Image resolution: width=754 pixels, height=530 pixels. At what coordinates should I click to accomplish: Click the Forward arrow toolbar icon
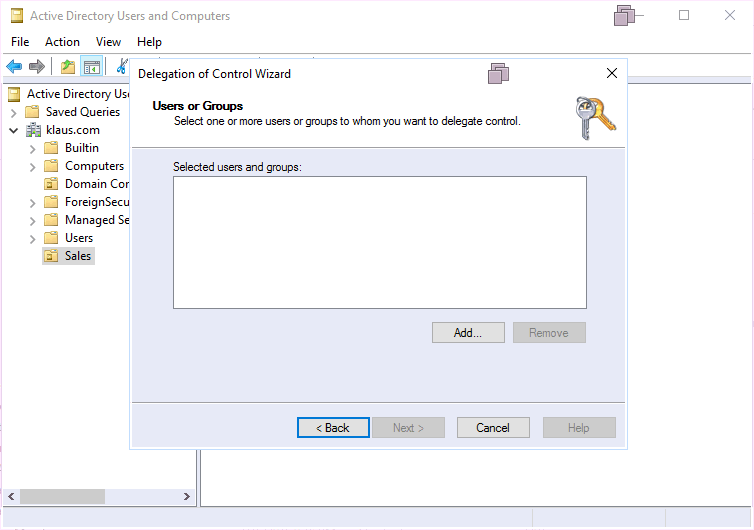coord(37,67)
